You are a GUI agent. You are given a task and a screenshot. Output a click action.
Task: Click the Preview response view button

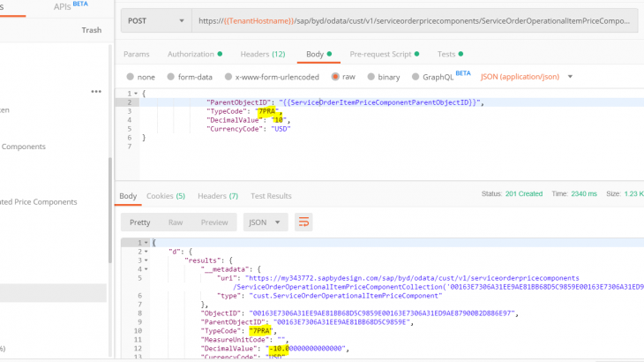click(213, 222)
